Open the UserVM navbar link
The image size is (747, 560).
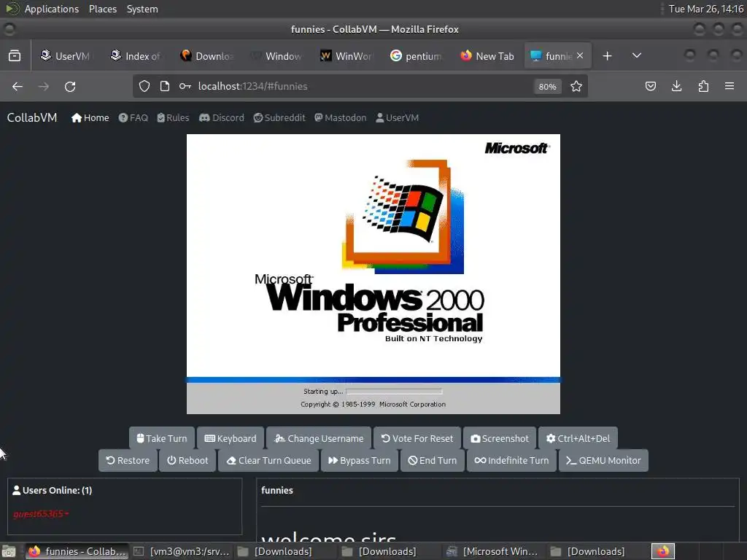[x=398, y=117]
